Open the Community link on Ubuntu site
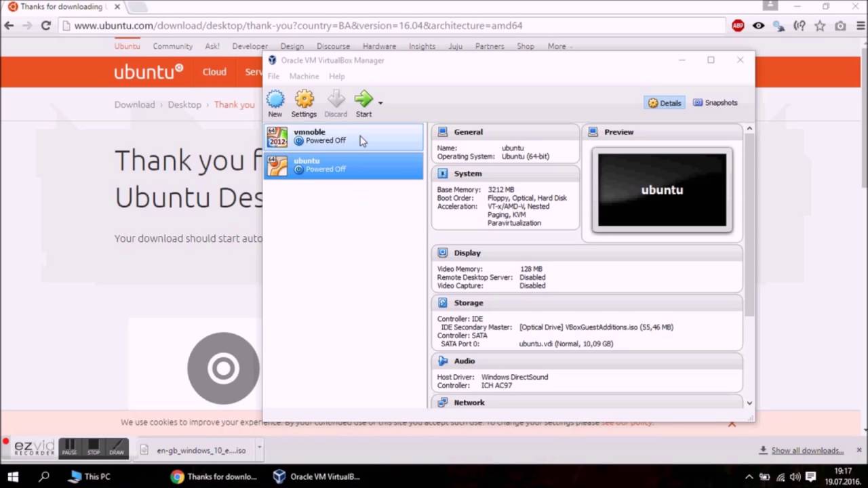Image resolution: width=868 pixels, height=488 pixels. 172,46
